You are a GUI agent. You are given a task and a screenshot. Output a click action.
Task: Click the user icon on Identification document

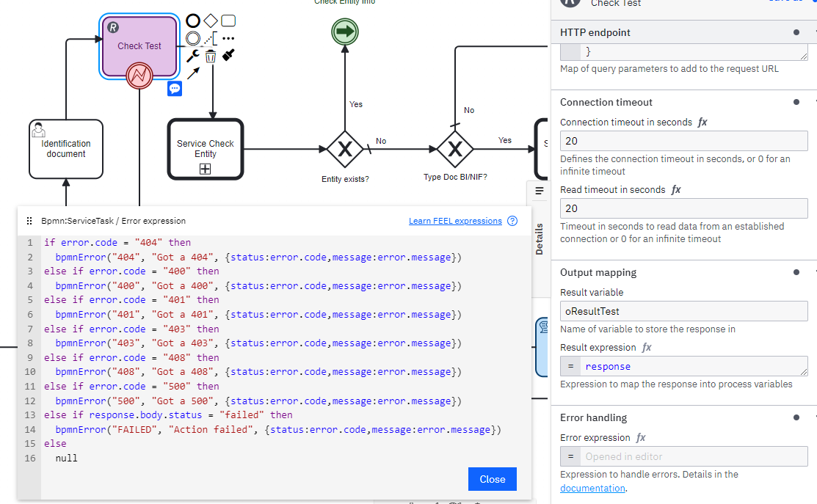(x=38, y=129)
